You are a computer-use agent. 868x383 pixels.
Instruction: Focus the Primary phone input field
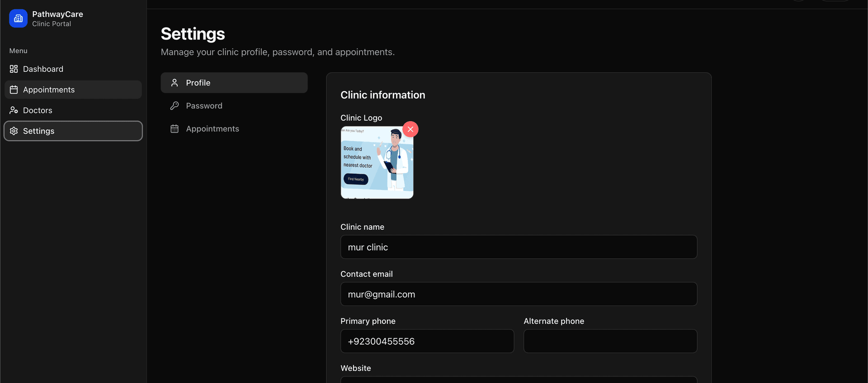click(x=427, y=341)
